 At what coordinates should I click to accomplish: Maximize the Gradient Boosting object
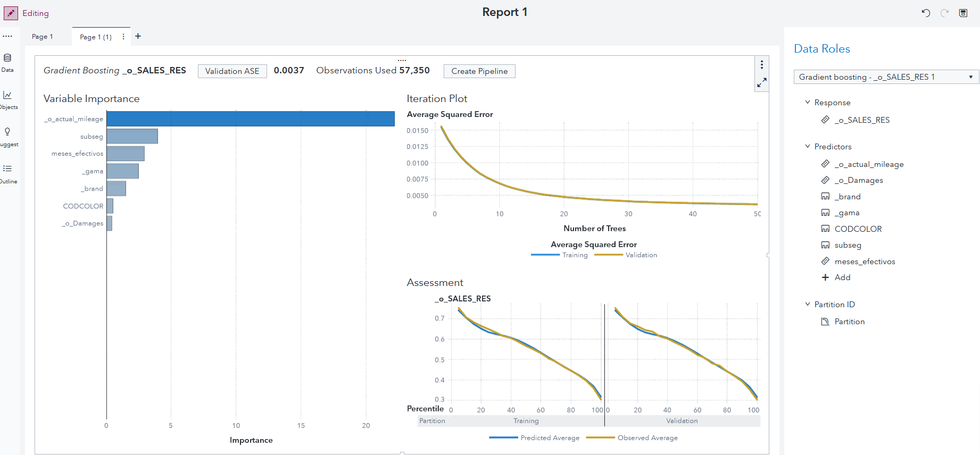pos(762,83)
